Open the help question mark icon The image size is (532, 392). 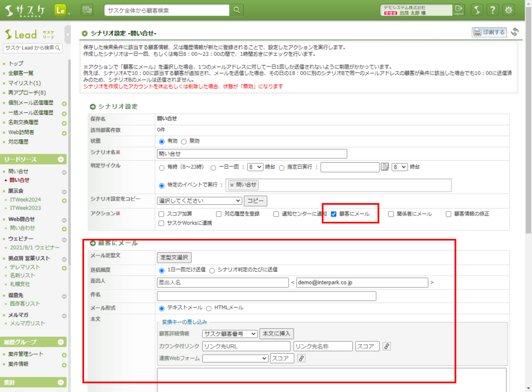(x=493, y=10)
